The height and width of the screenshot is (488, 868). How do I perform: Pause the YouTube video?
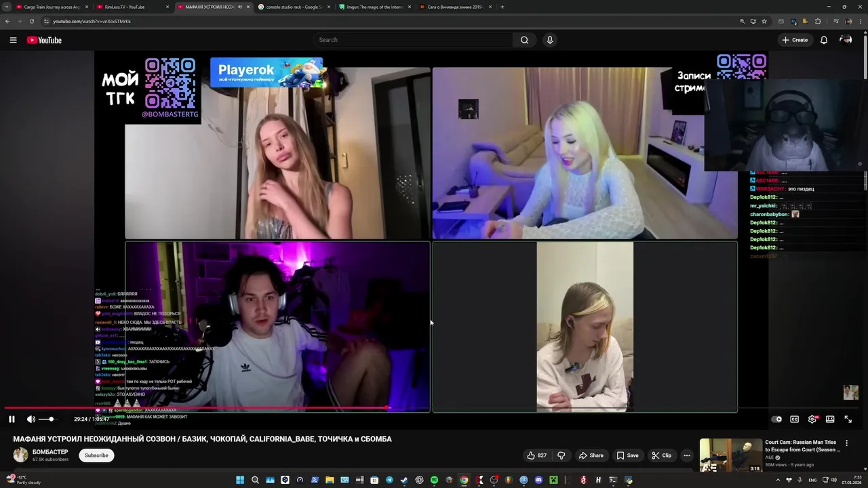[x=12, y=420]
